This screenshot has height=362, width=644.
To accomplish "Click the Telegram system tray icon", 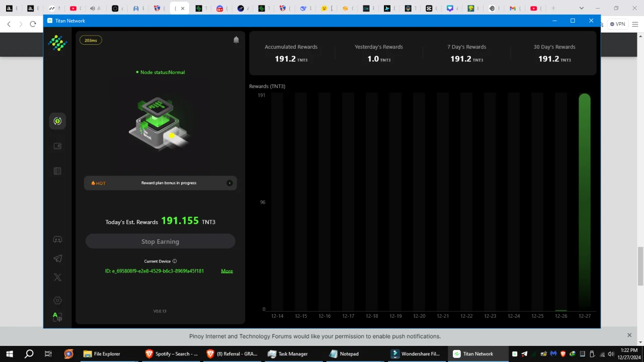I will [524, 354].
